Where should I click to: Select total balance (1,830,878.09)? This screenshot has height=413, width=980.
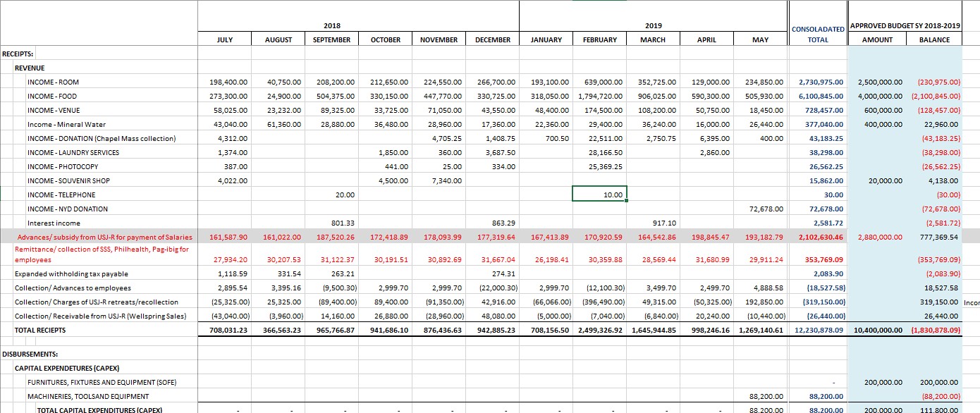936,331
